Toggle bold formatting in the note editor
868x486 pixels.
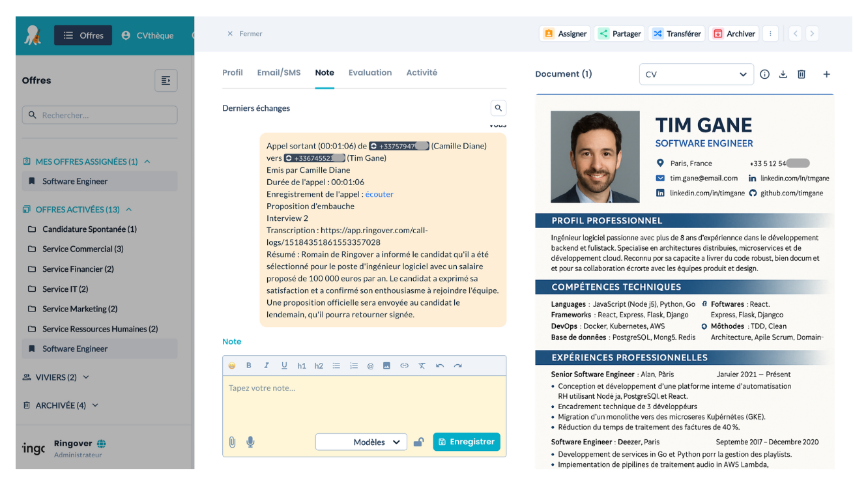coord(248,365)
